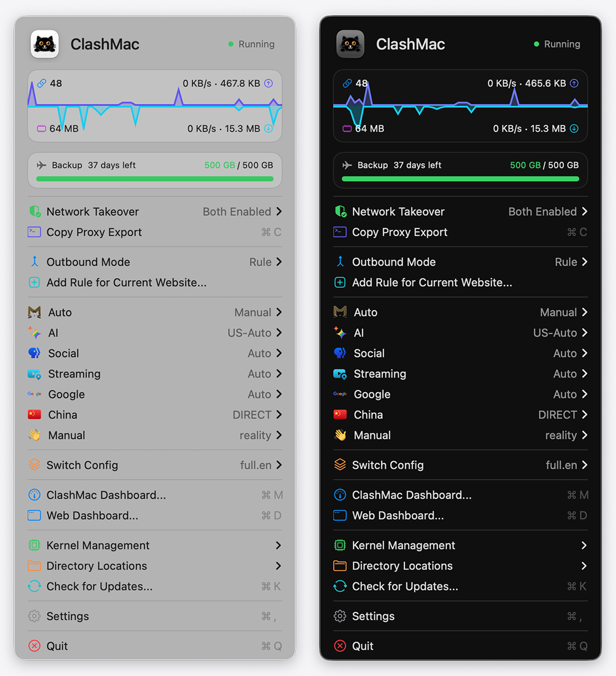Click the Backup airplane icon
Viewport: 616px width, 676px height.
point(42,165)
